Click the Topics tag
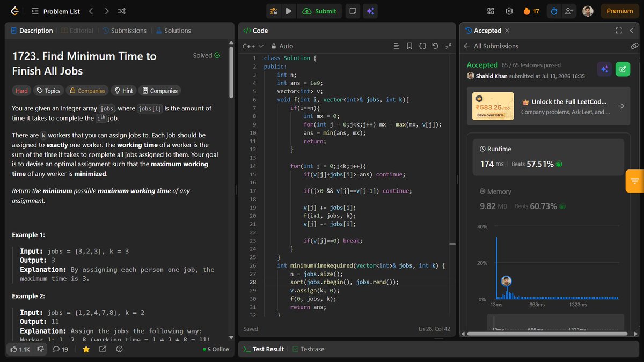 click(48, 91)
